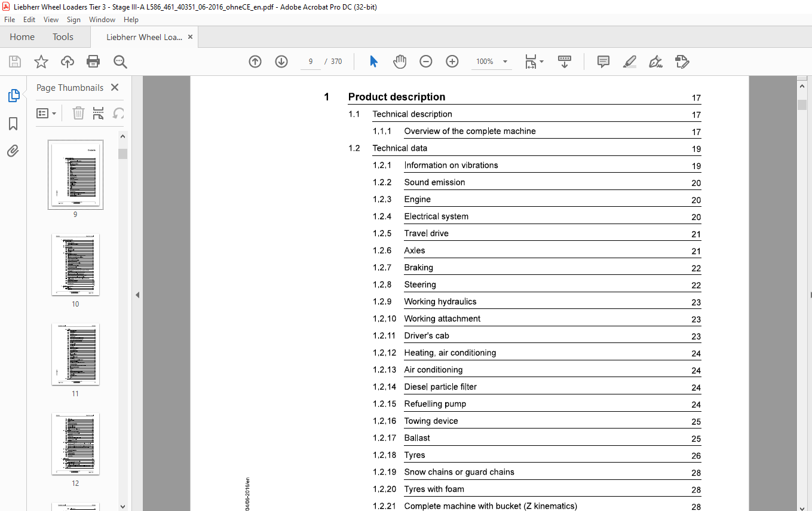Delete the selected page thumbnail with the trash icon

coord(78,113)
